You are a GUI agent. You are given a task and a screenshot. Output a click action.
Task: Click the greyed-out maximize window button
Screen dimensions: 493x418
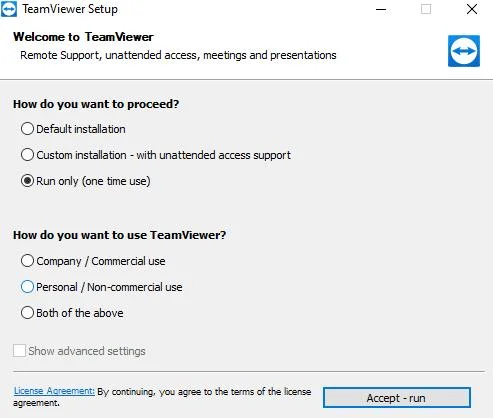(426, 9)
